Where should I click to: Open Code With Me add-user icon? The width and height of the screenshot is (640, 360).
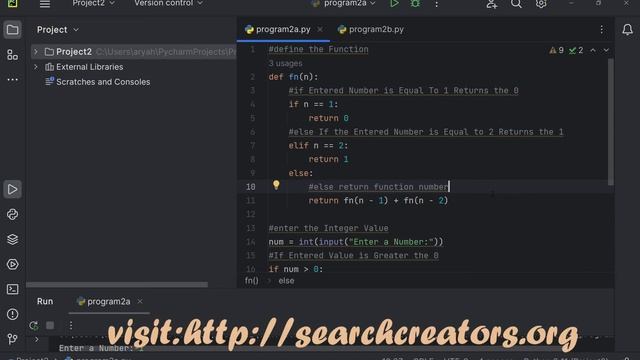point(491,4)
